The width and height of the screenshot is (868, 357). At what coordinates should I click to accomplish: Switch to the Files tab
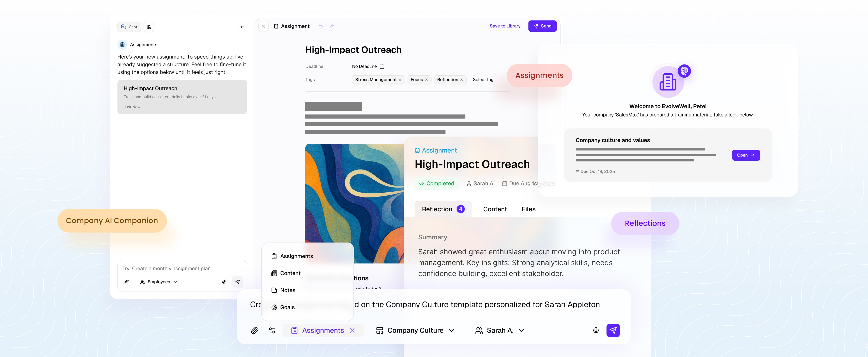tap(528, 209)
